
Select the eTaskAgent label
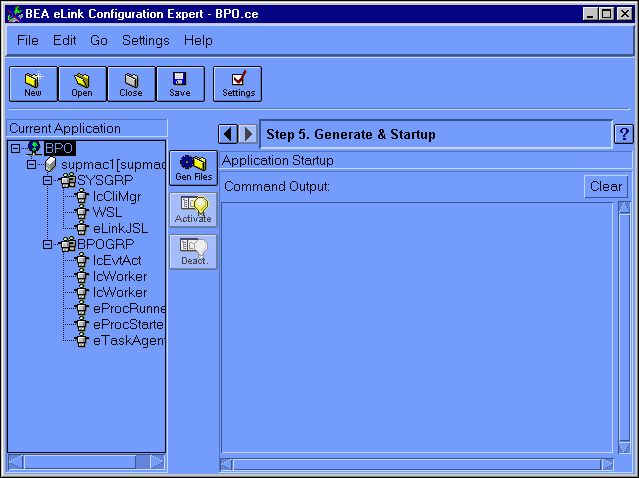click(129, 340)
